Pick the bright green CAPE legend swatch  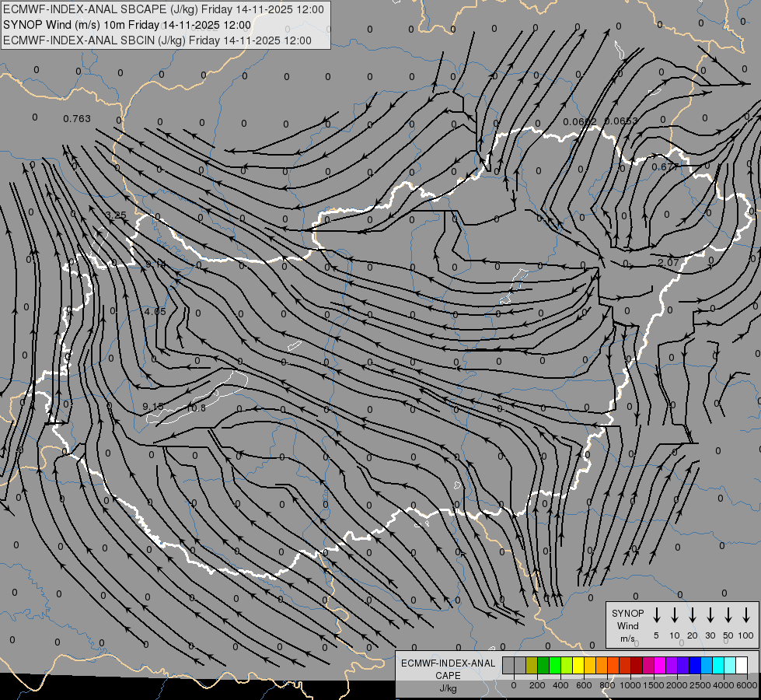(555, 665)
